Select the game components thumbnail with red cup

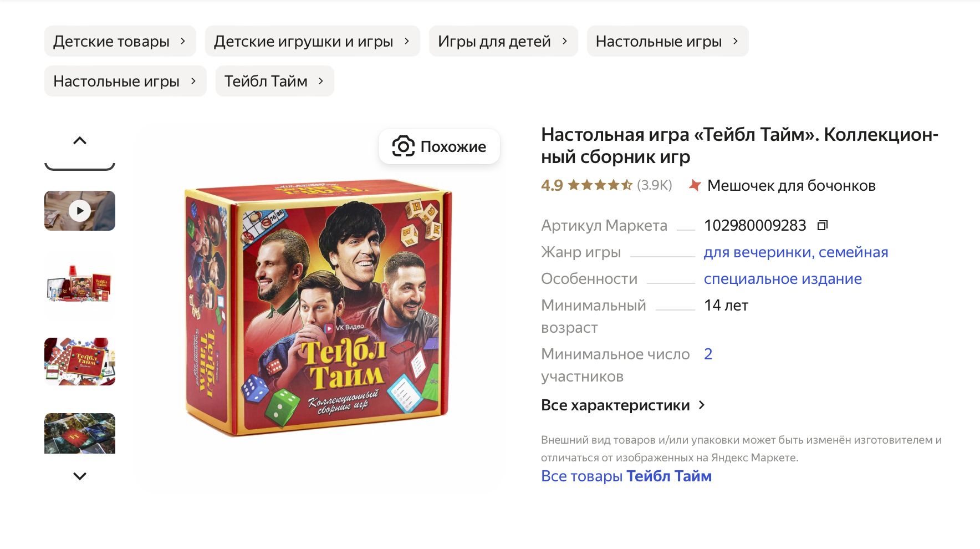pos(79,286)
